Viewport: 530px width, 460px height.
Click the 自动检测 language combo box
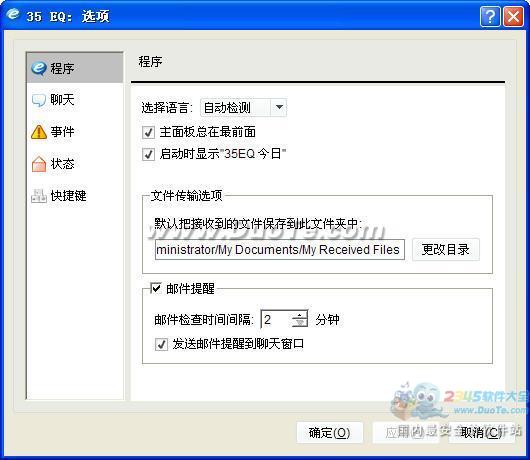tap(243, 107)
